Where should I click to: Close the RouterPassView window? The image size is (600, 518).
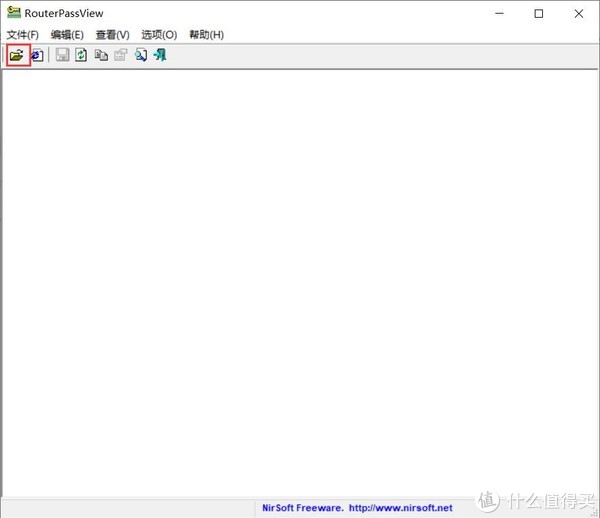click(580, 13)
